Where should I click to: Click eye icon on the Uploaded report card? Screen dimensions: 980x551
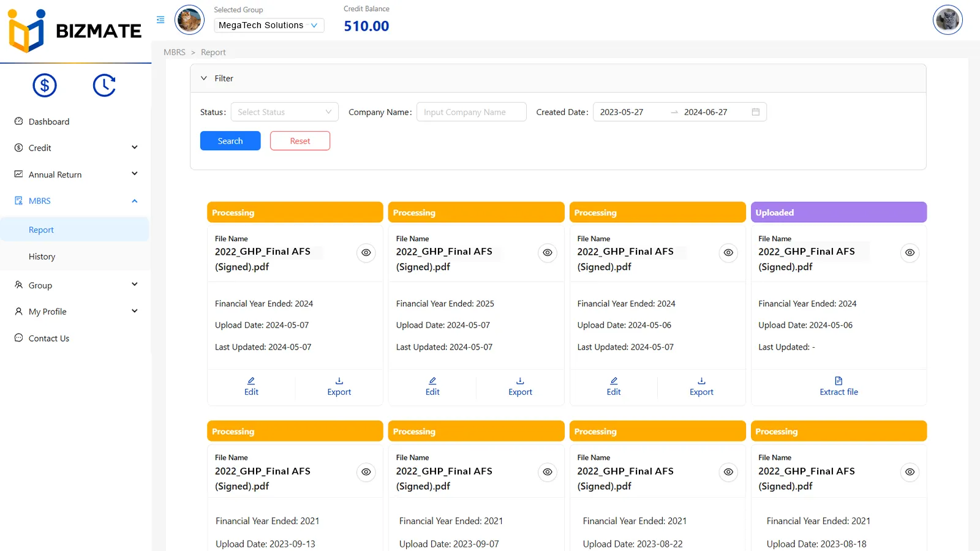(910, 252)
